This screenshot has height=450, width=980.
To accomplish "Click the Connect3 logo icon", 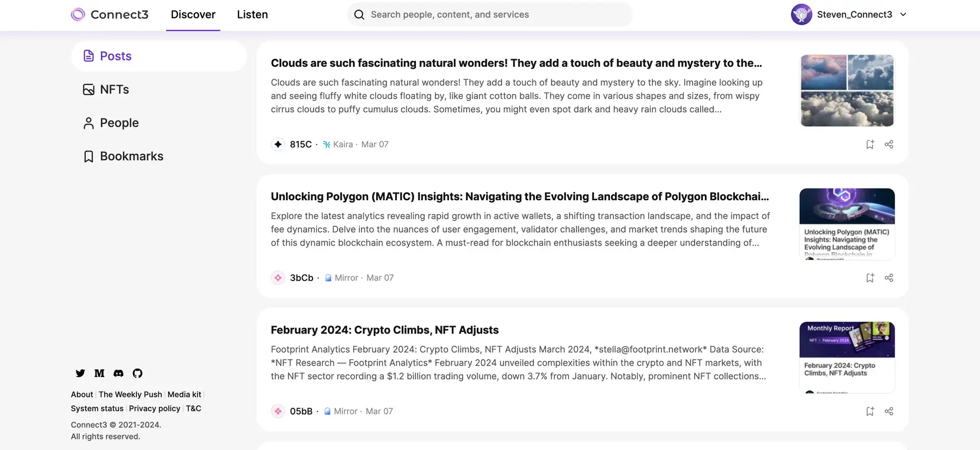I will [x=78, y=14].
